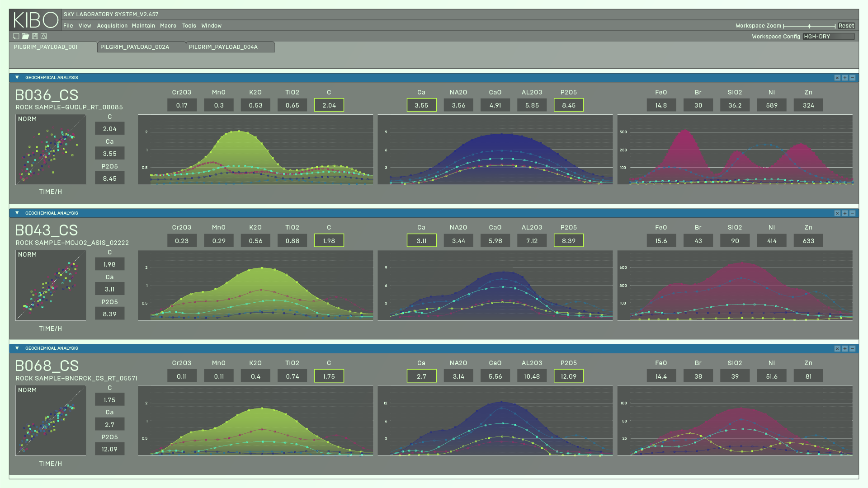Open the Acquisition menu
The image size is (868, 488).
pyautogui.click(x=112, y=26)
